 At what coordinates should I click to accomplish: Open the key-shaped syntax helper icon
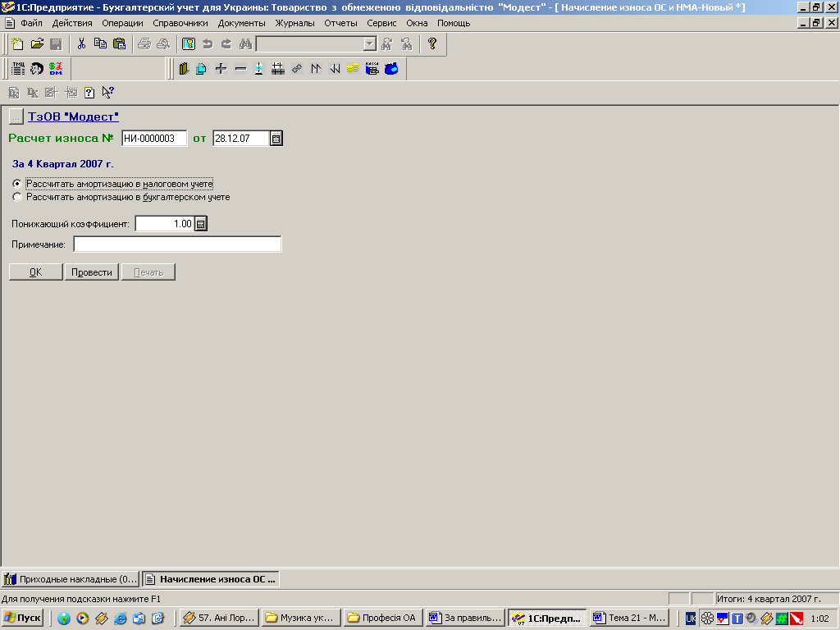[189, 44]
